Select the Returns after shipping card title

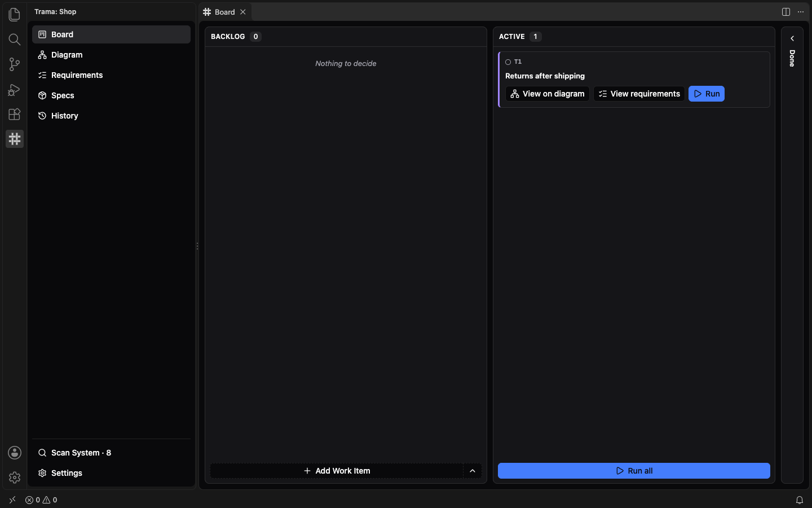coord(545,76)
